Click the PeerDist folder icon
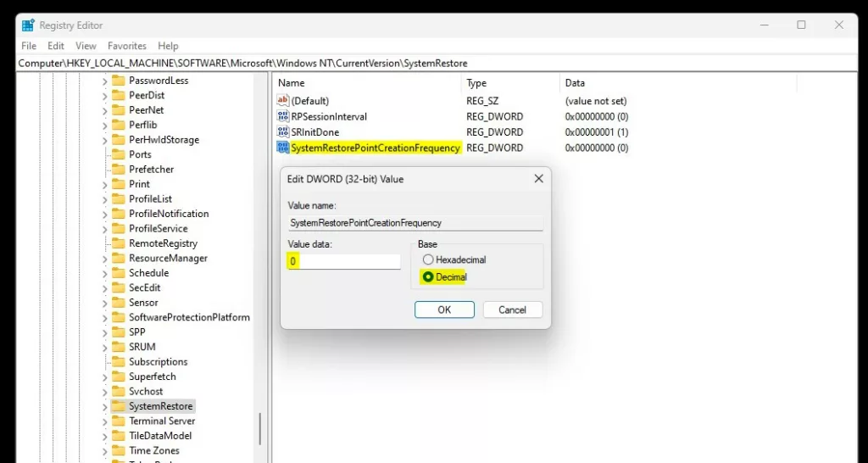The height and width of the screenshot is (463, 868). (x=119, y=95)
